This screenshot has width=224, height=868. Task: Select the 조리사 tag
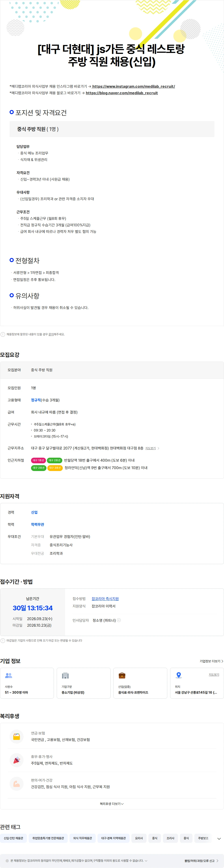pos(170,838)
